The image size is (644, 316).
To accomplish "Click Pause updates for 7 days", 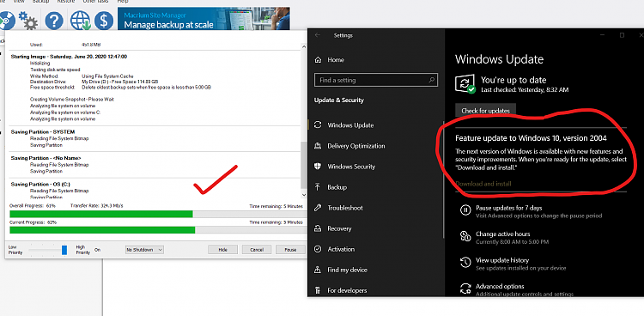I will (508, 208).
